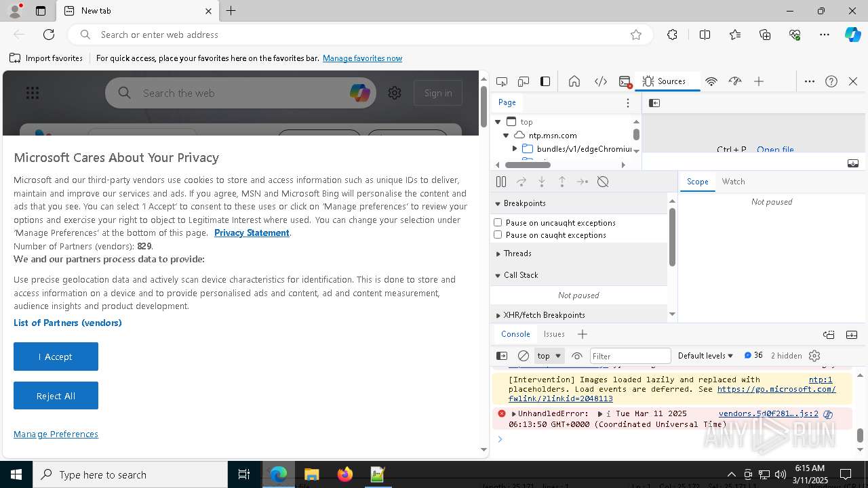
Task: Toggle device emulation in DevTools
Action: click(x=524, y=81)
